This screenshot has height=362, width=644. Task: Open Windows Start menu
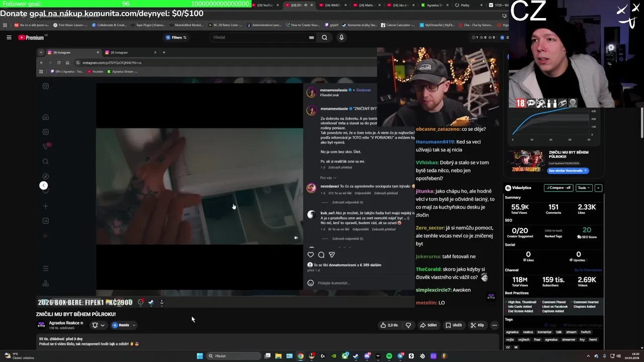click(x=200, y=356)
